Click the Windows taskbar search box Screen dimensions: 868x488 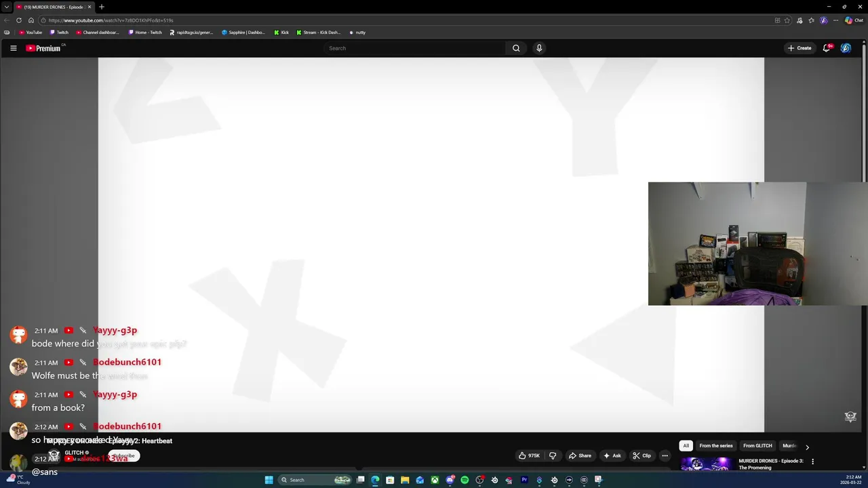tap(316, 480)
